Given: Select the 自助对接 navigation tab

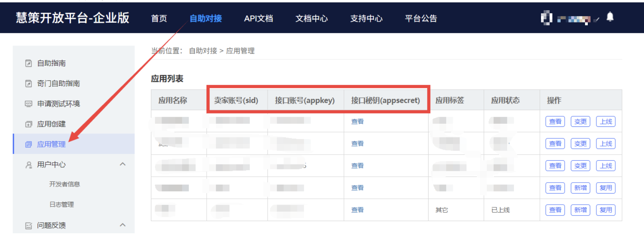Looking at the screenshot, I should pos(206,18).
